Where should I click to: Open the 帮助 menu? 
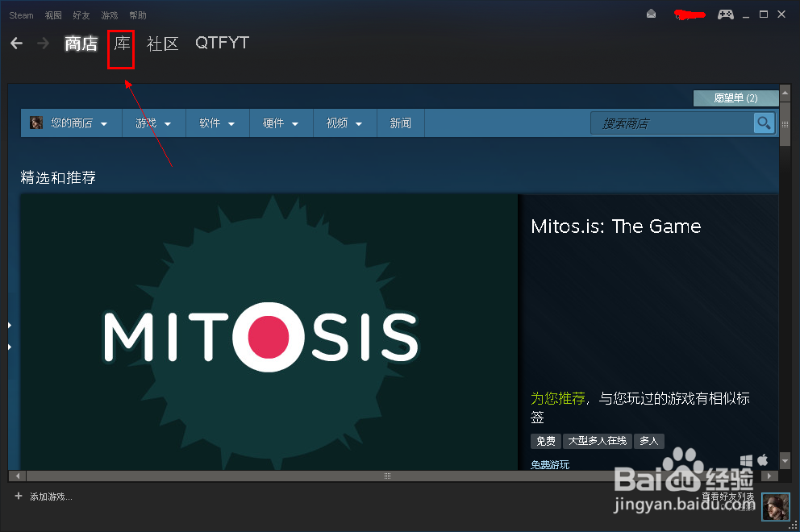138,15
